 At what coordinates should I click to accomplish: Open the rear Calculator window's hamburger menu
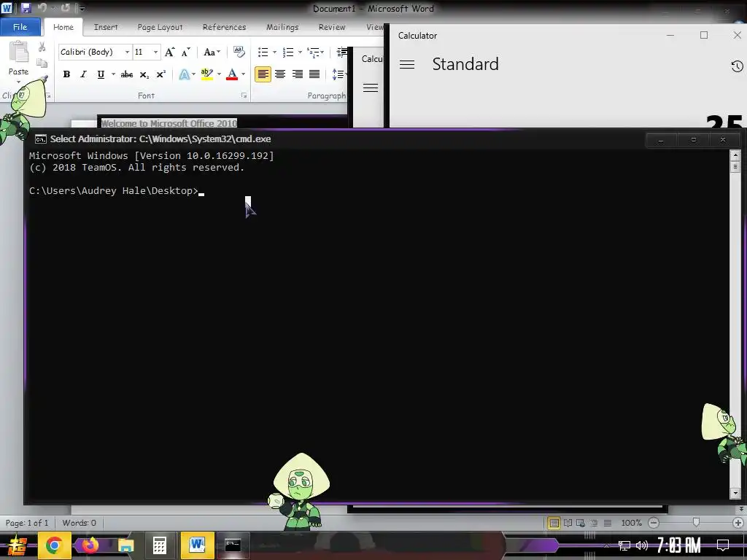(371, 87)
